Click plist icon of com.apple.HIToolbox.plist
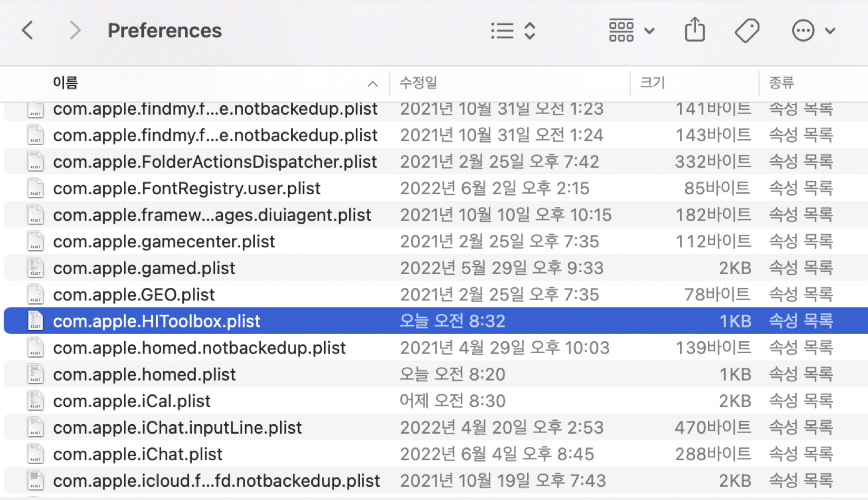 coord(35,321)
